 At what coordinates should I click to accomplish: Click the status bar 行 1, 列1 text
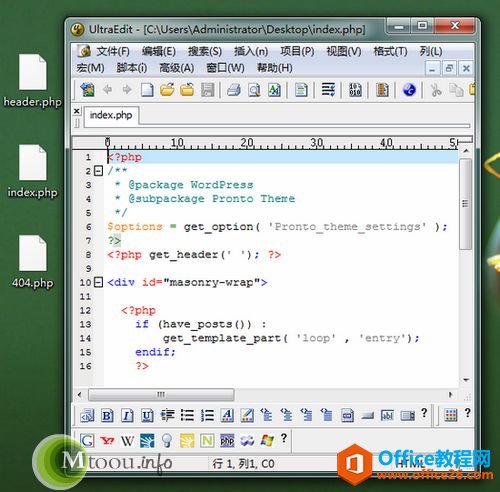[244, 464]
